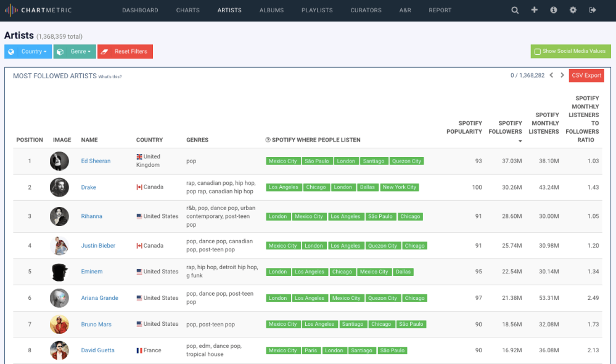Enable Show Social Media Values checkbox
The height and width of the screenshot is (364, 616).
point(538,52)
